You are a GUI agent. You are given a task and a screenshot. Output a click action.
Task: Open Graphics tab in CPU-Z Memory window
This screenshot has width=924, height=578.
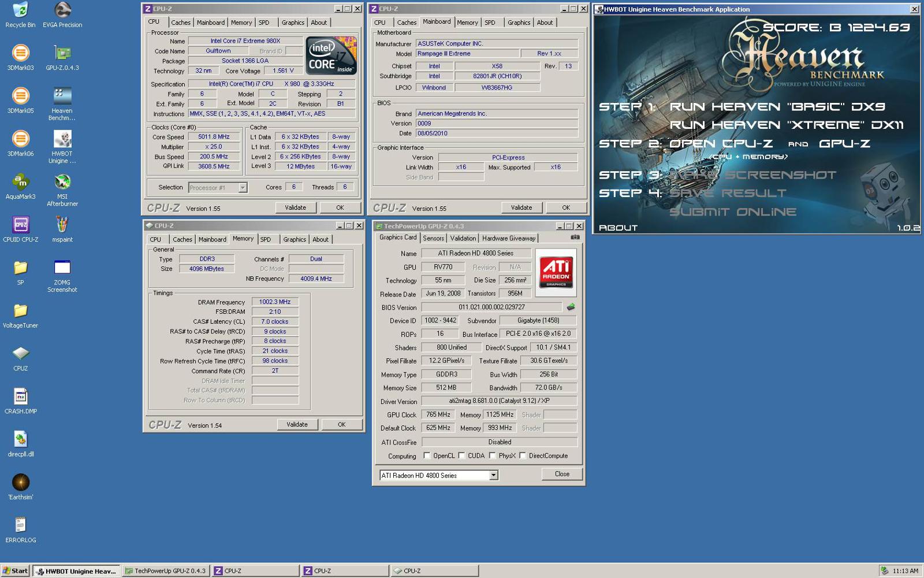295,239
